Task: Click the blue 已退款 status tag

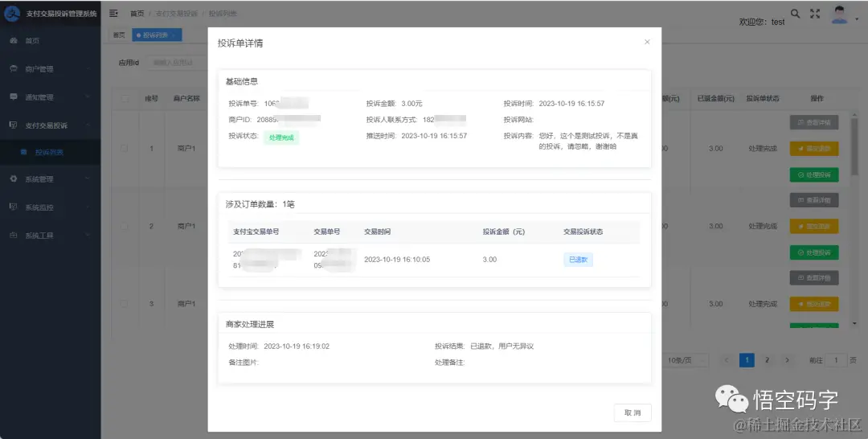Action: click(578, 260)
